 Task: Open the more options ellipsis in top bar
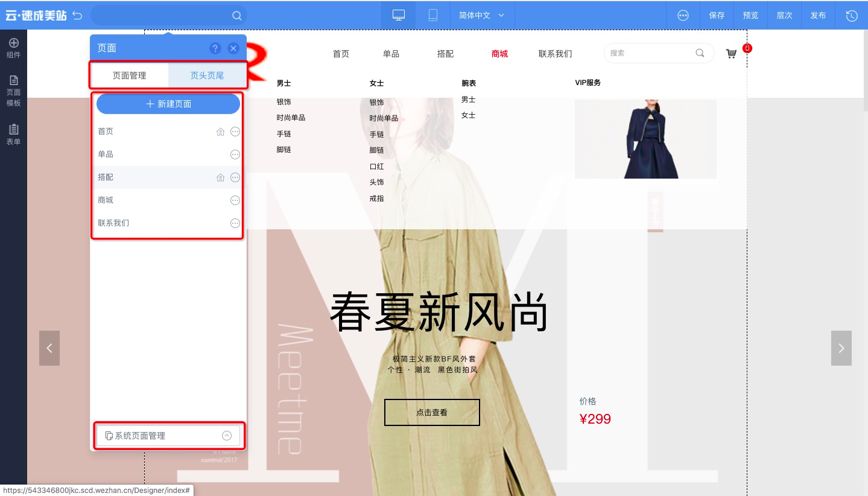[x=683, y=15]
